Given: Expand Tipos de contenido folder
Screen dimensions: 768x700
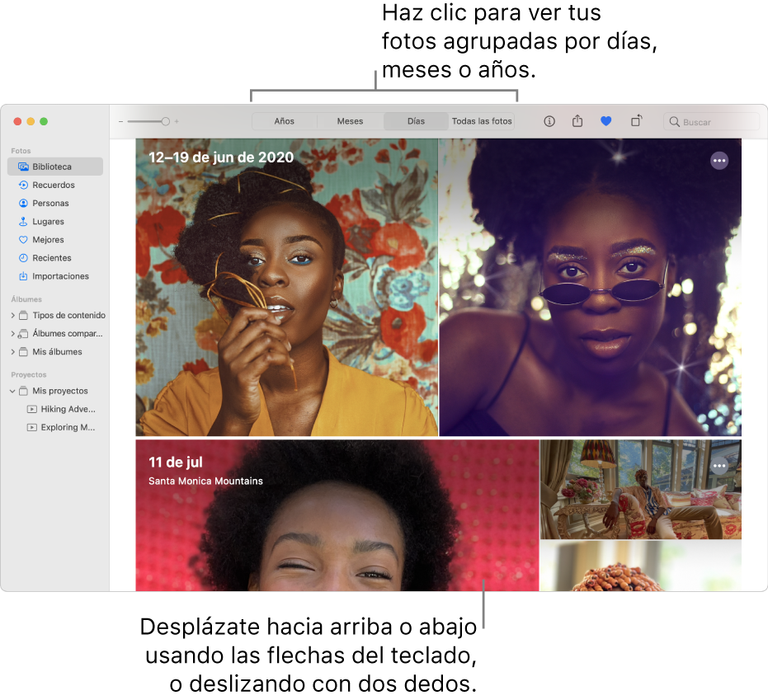Looking at the screenshot, I should pyautogui.click(x=12, y=316).
